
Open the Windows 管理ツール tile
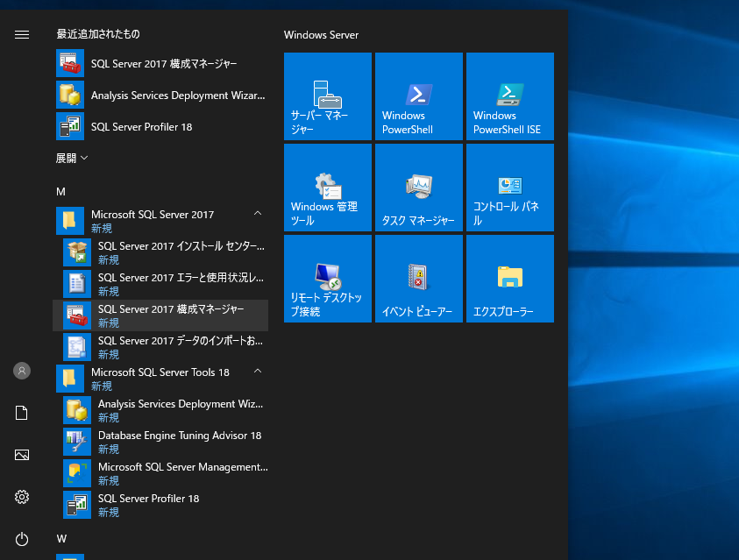point(328,188)
